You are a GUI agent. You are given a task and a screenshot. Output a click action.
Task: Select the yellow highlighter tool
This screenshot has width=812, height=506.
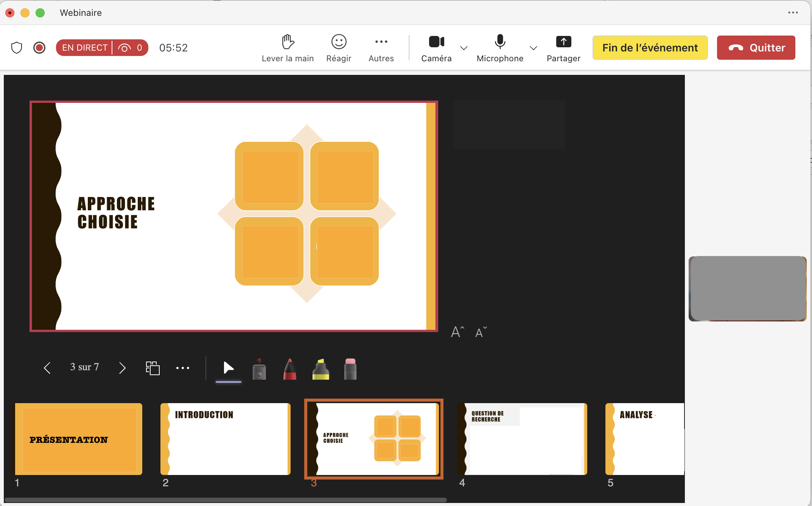(x=320, y=369)
